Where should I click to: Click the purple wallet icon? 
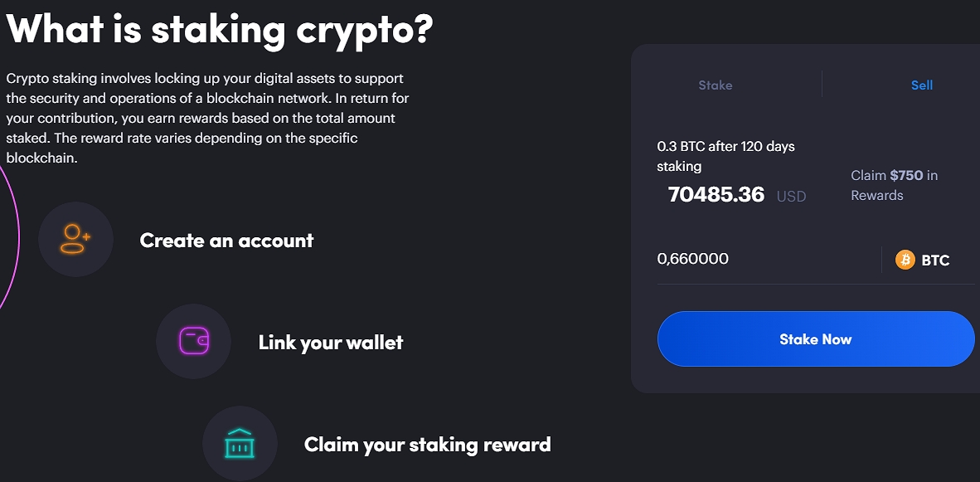tap(193, 341)
